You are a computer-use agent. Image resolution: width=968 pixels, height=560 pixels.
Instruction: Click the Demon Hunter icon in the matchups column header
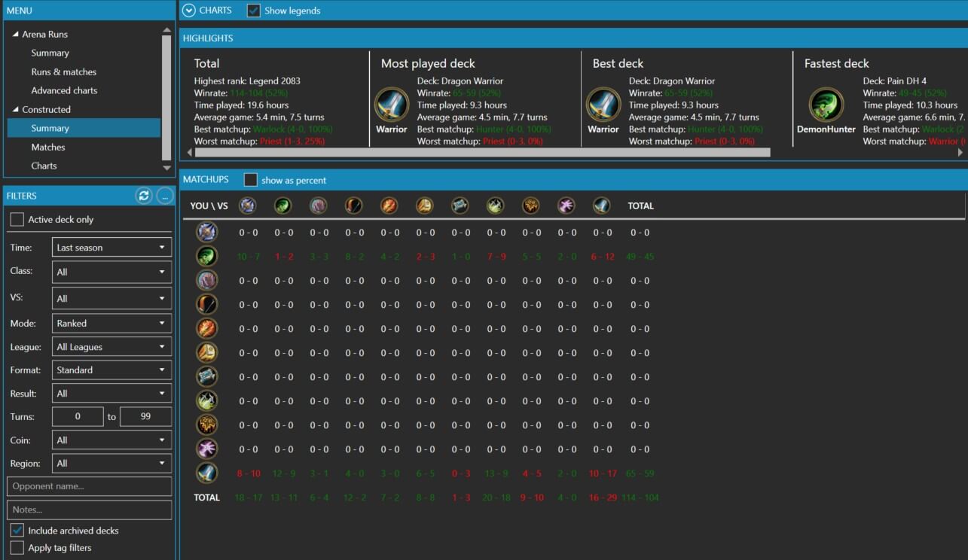coord(282,205)
